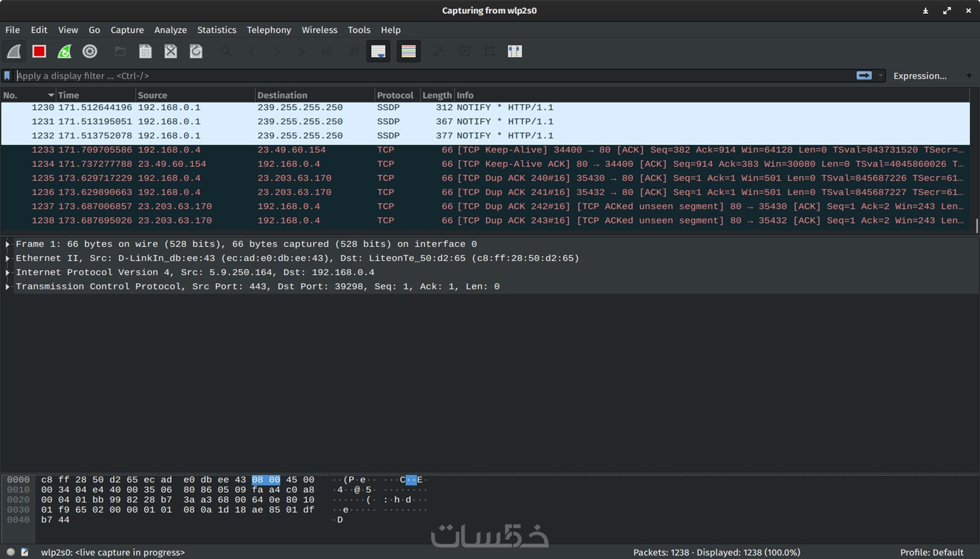The height and width of the screenshot is (559, 980).
Task: Open the Statistics menu
Action: coord(217,30)
